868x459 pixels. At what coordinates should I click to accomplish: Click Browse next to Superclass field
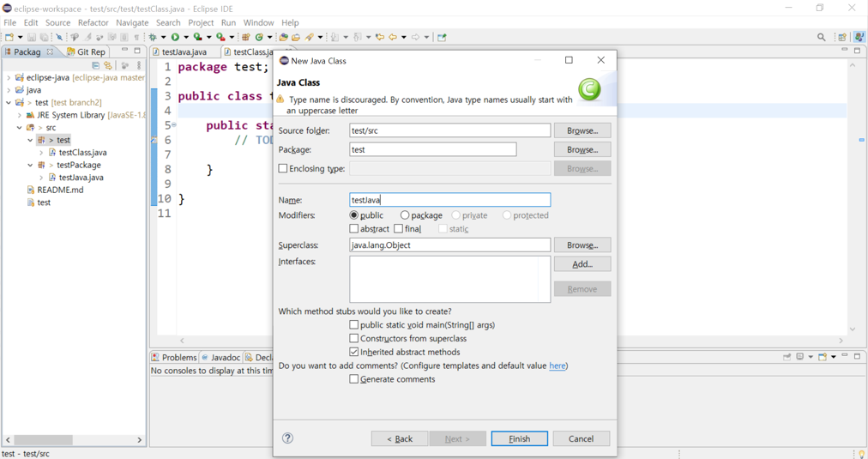coord(582,245)
